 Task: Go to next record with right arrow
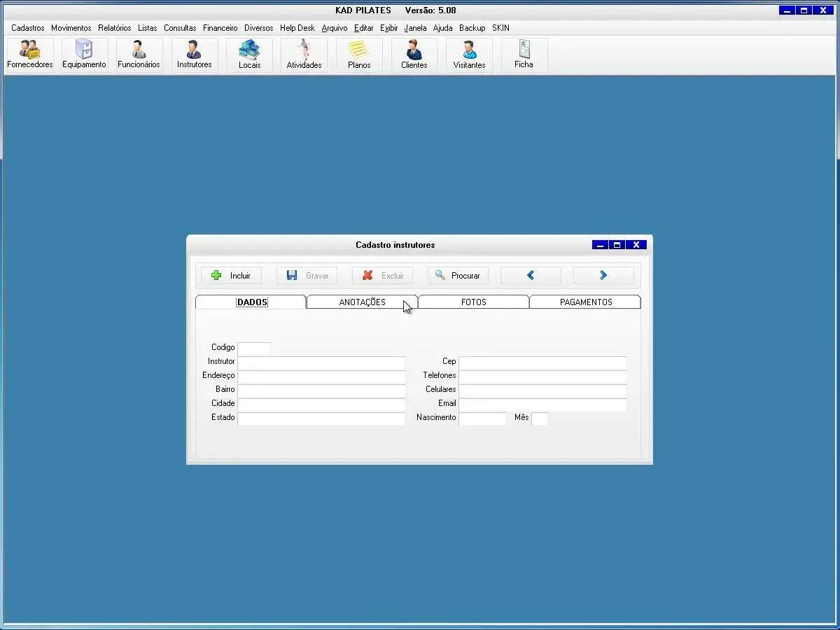[603, 276]
